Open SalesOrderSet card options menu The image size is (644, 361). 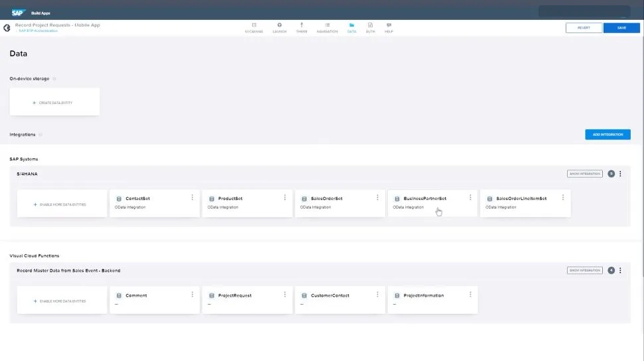377,198
